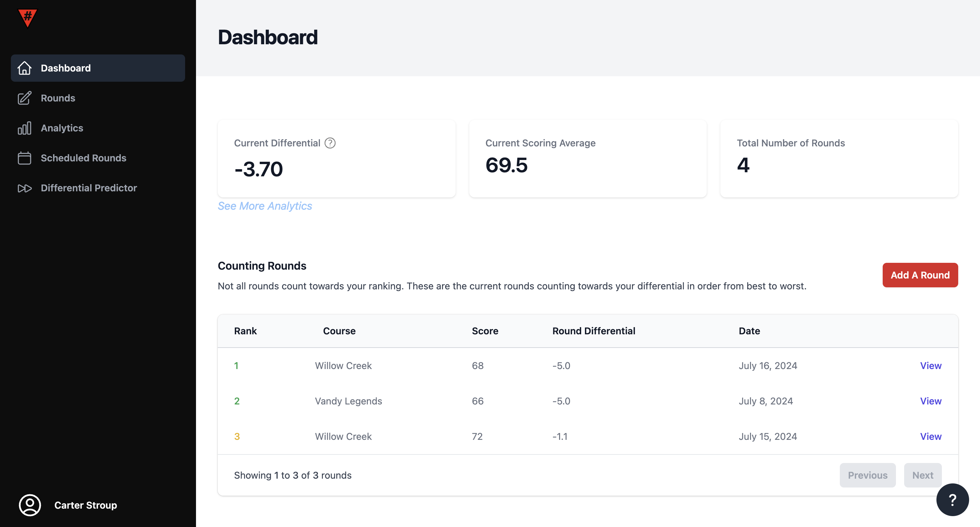Image resolution: width=980 pixels, height=527 pixels.
Task: Follow the See More Analytics link
Action: point(265,206)
